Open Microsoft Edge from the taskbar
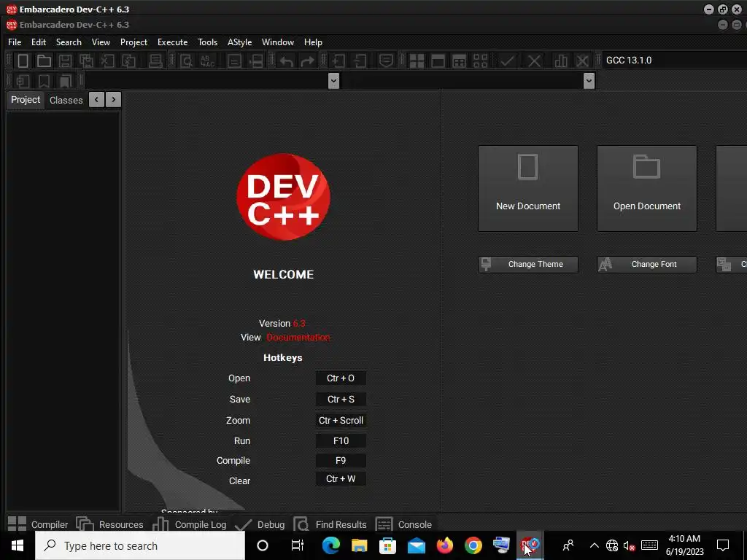 [x=330, y=545]
